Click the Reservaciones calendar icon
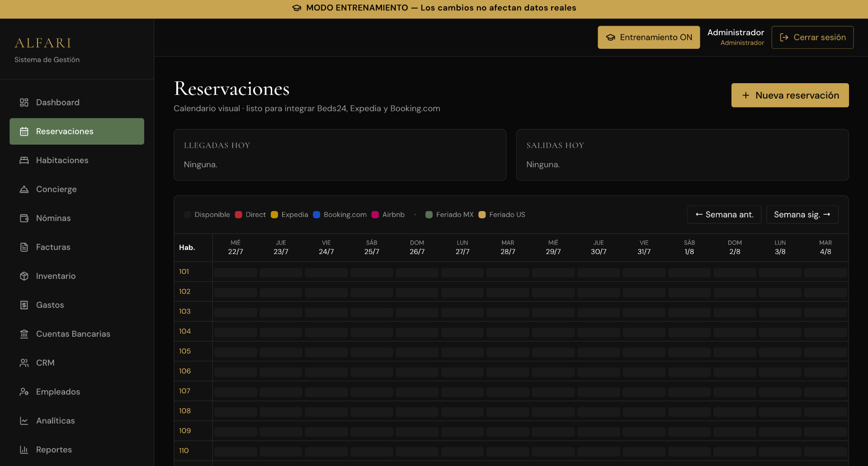The height and width of the screenshot is (466, 868). point(24,132)
